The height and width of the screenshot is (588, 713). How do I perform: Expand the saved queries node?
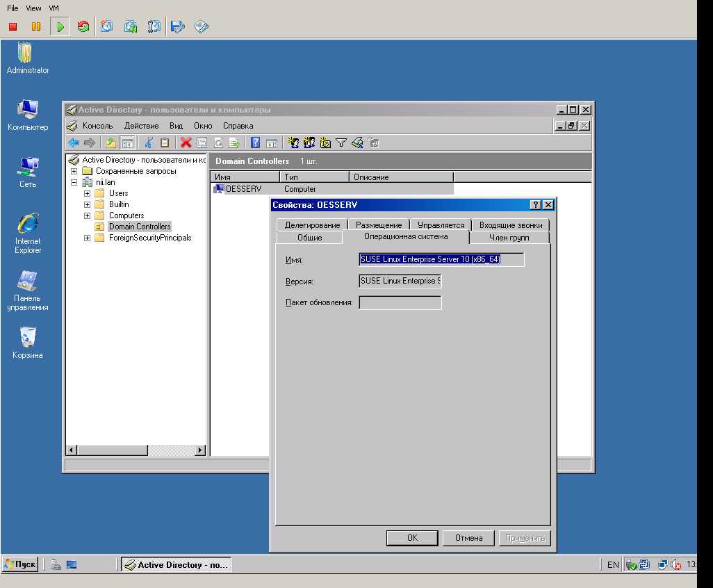coord(74,172)
